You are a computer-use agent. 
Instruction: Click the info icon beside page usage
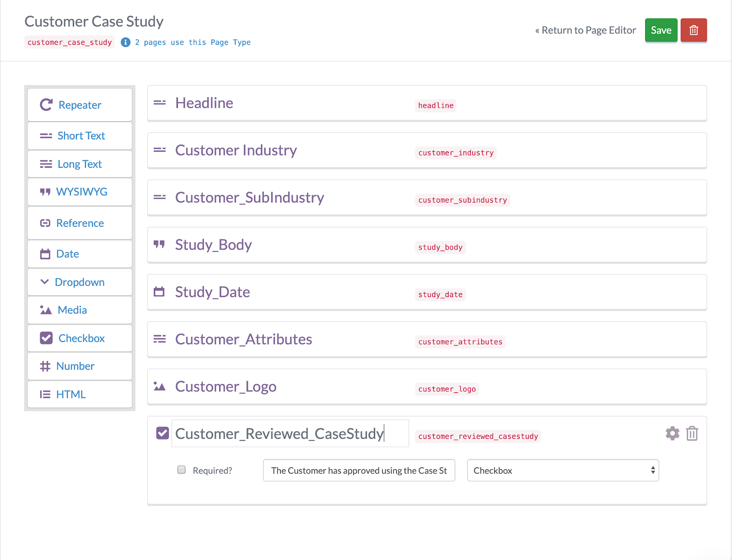125,42
